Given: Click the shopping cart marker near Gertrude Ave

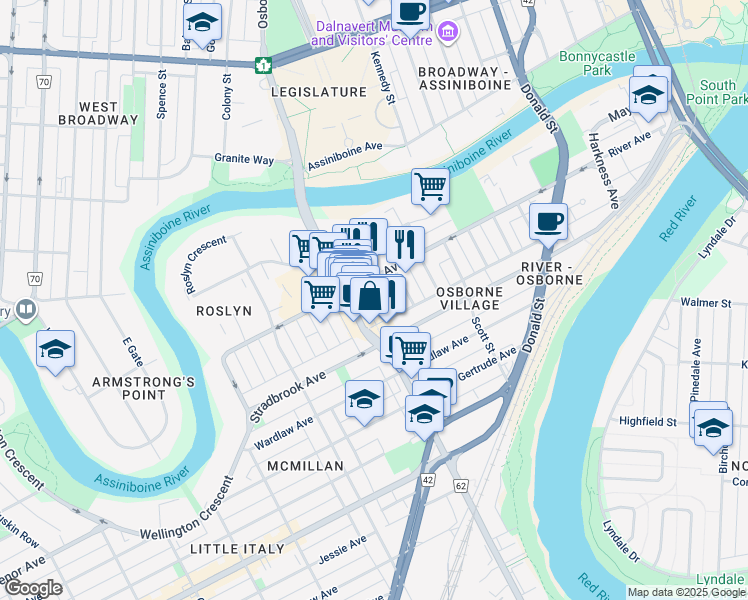Looking at the screenshot, I should (411, 353).
